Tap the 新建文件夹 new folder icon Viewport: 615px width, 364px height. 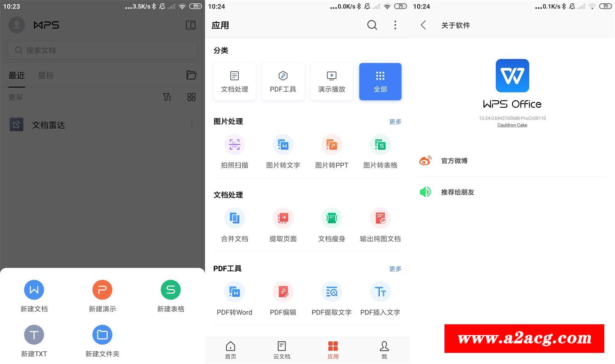pos(102,335)
